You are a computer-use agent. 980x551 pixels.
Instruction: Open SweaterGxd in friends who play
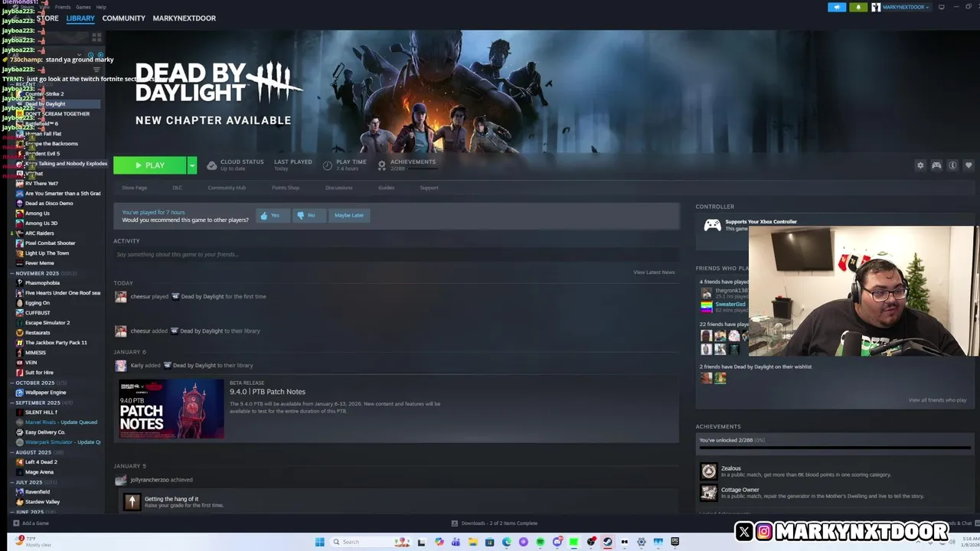pos(730,305)
